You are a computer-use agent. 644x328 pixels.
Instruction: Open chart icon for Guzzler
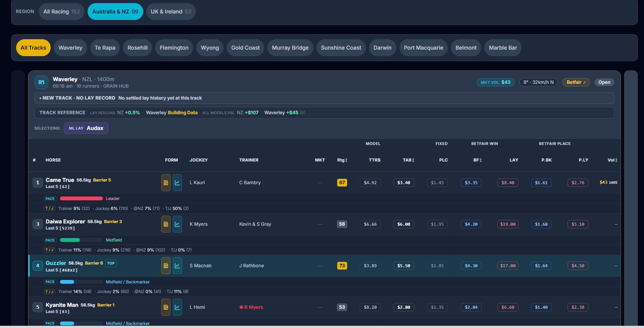point(177,266)
